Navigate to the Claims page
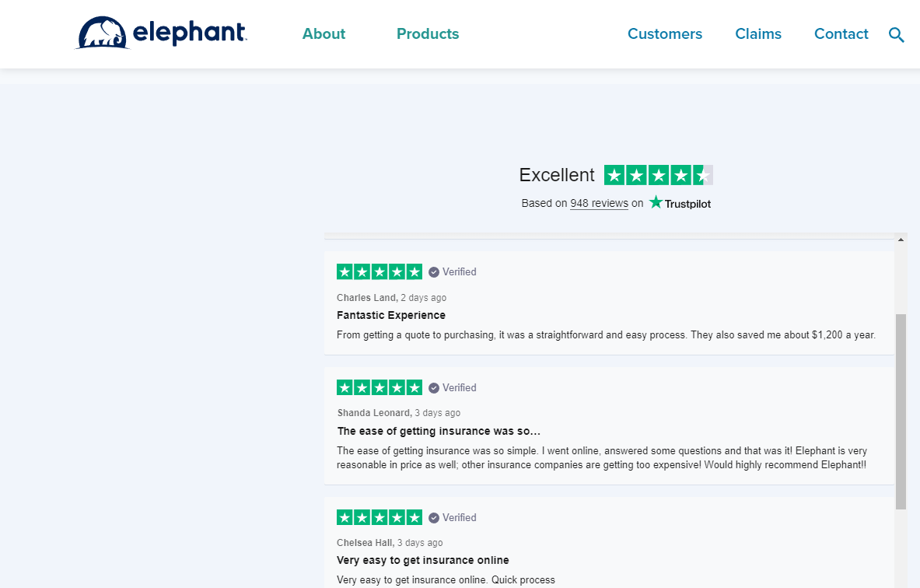 tap(758, 34)
